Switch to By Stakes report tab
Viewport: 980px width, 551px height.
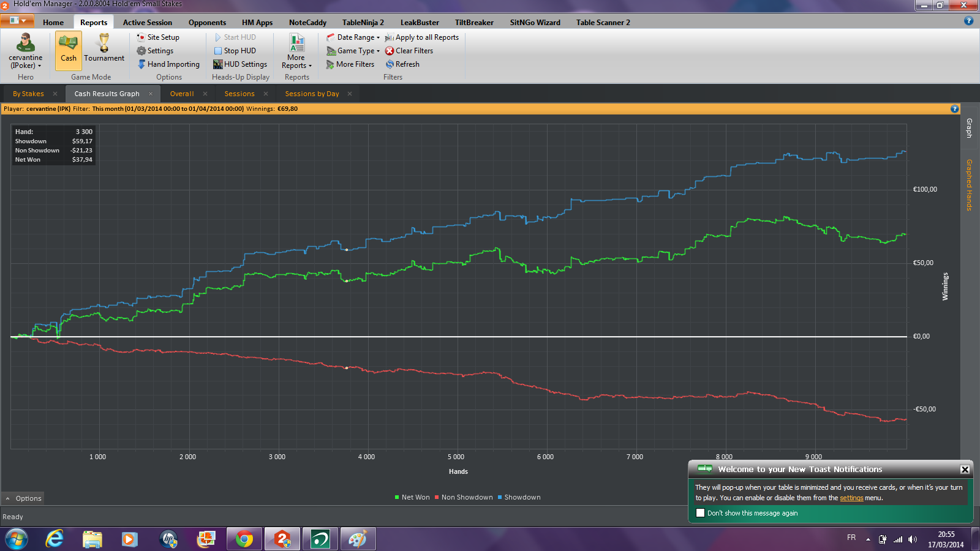point(28,94)
